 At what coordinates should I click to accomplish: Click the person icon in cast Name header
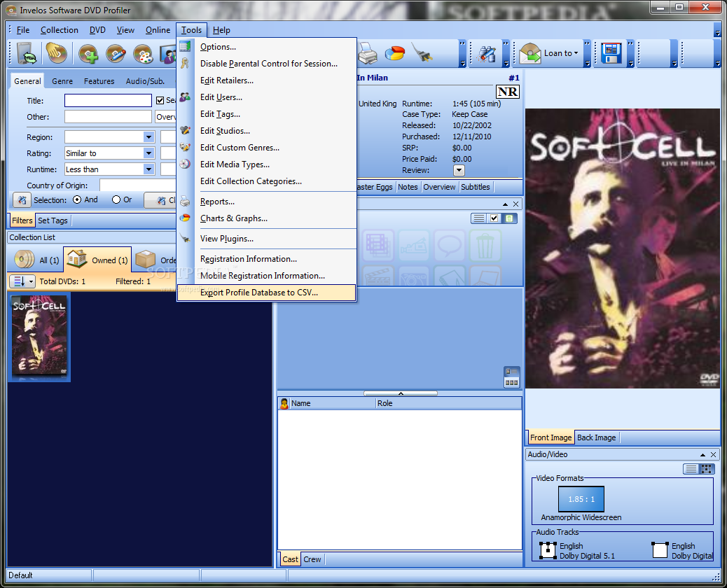pyautogui.click(x=284, y=404)
